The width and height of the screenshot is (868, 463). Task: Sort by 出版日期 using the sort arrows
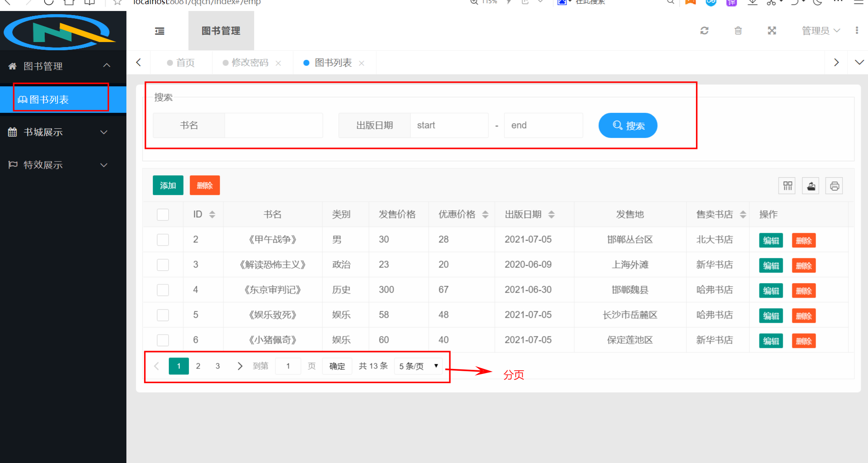click(x=551, y=215)
